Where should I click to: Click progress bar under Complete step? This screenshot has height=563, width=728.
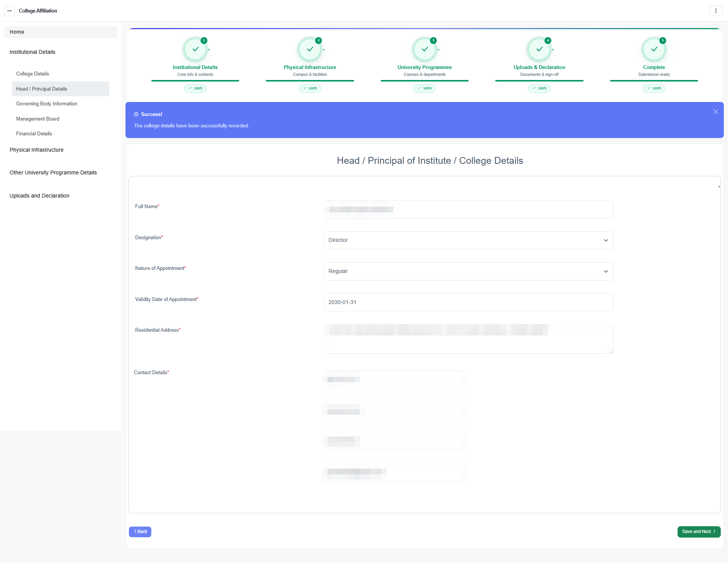654,81
